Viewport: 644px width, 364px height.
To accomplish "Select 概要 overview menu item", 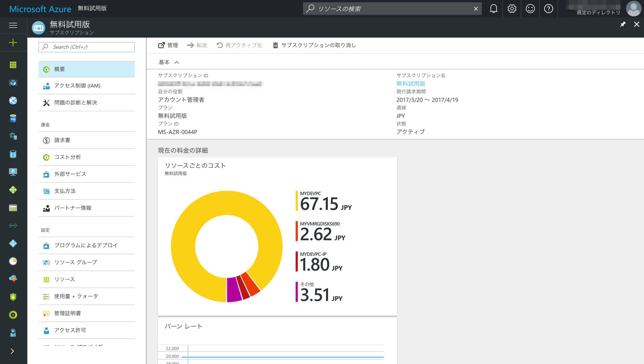I will click(x=86, y=69).
